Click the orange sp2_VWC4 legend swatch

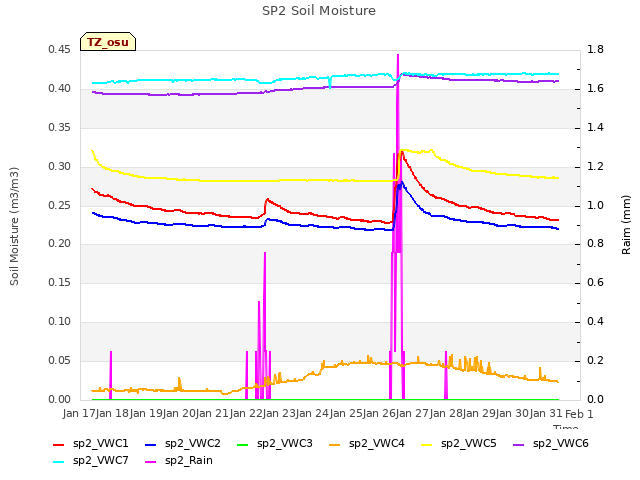point(335,445)
